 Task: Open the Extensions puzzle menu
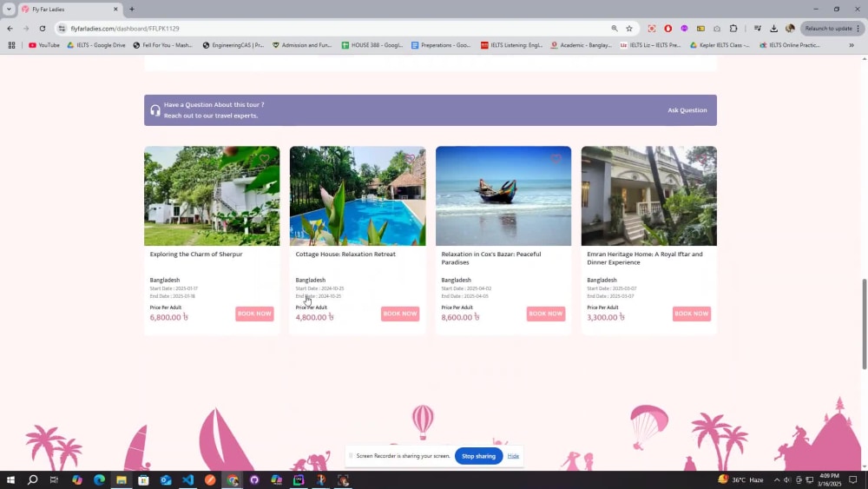pos(733,29)
